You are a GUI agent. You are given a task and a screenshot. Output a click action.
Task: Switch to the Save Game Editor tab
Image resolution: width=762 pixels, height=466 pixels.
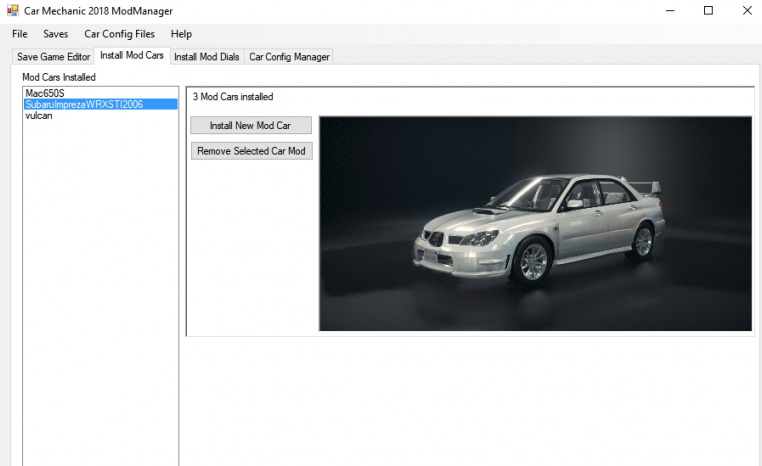pos(54,57)
